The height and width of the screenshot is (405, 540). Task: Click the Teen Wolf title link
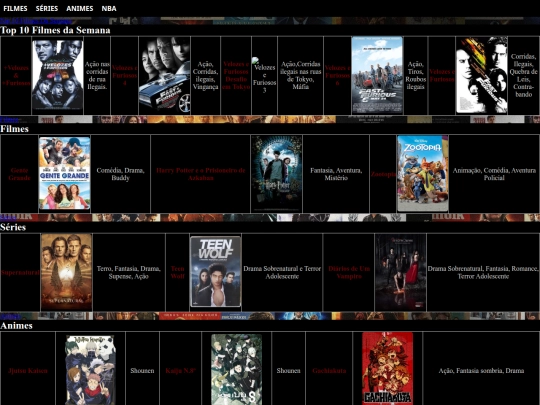(x=177, y=272)
